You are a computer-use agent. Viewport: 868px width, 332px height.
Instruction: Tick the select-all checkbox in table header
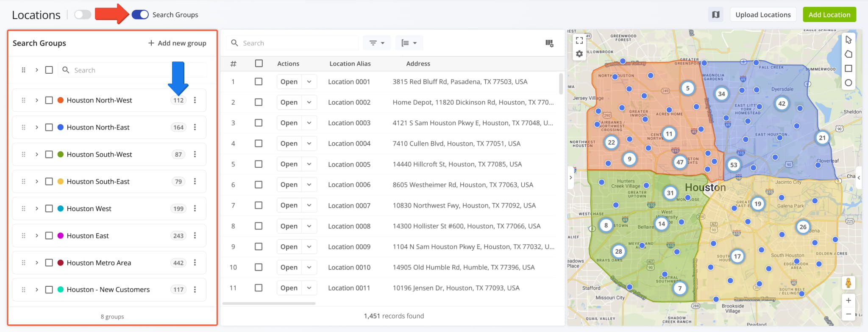click(259, 64)
